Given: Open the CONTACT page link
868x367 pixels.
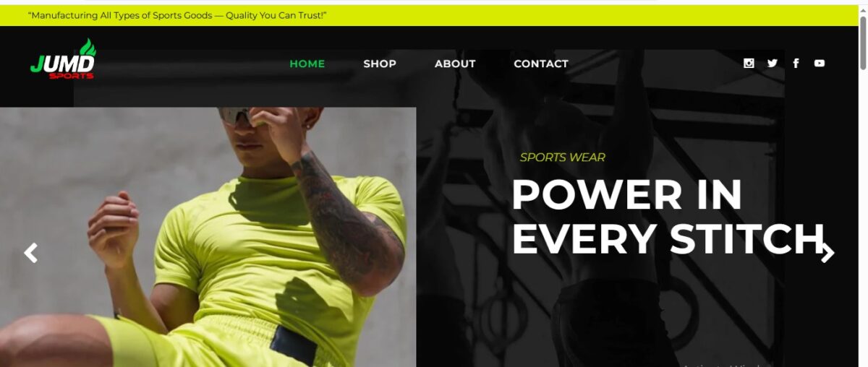Looking at the screenshot, I should click(541, 64).
